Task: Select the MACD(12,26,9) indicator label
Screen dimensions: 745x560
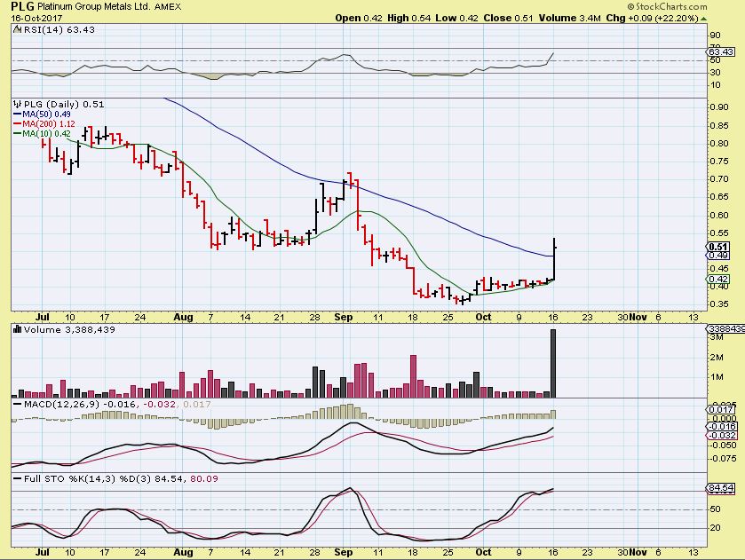Action: click(75, 404)
